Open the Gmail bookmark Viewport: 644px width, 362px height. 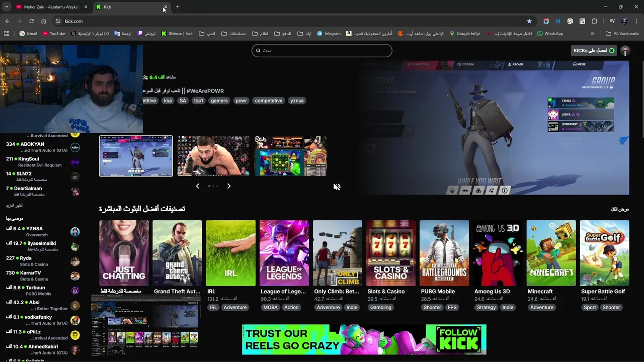point(28,34)
